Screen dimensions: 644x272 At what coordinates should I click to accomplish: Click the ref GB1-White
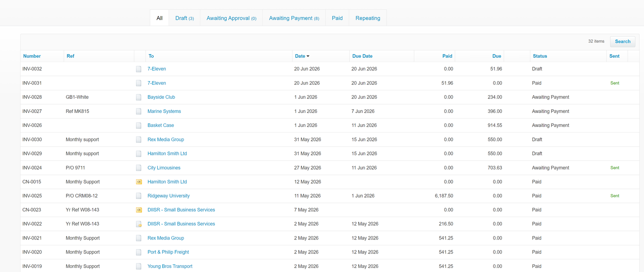(77, 97)
